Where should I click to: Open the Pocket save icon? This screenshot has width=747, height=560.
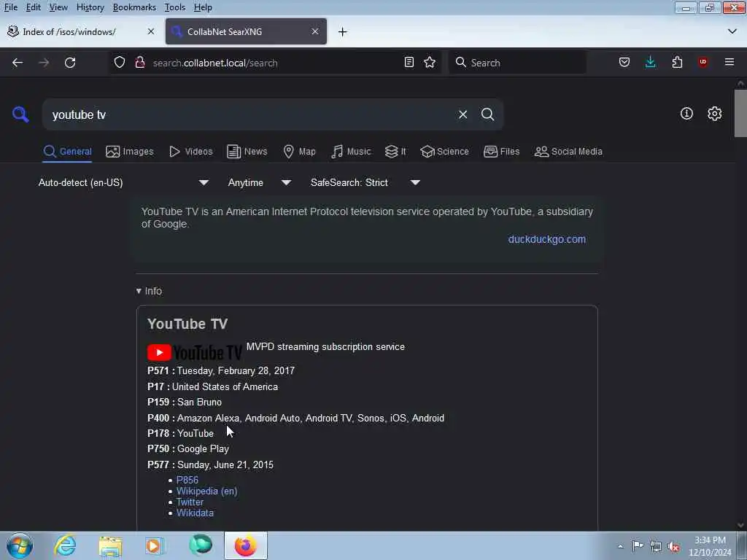click(624, 63)
